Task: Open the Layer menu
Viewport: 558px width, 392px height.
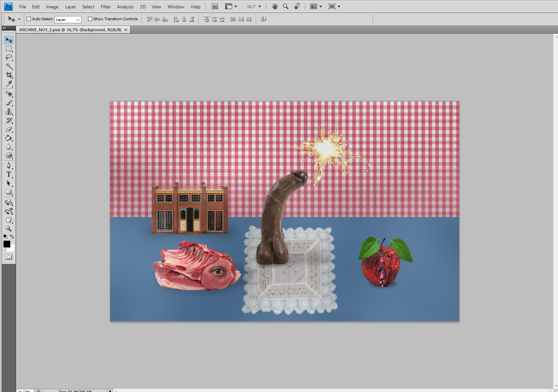Action: (x=71, y=7)
